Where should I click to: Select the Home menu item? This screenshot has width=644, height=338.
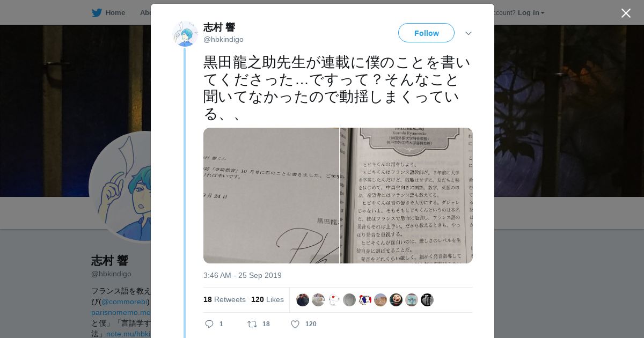click(115, 12)
